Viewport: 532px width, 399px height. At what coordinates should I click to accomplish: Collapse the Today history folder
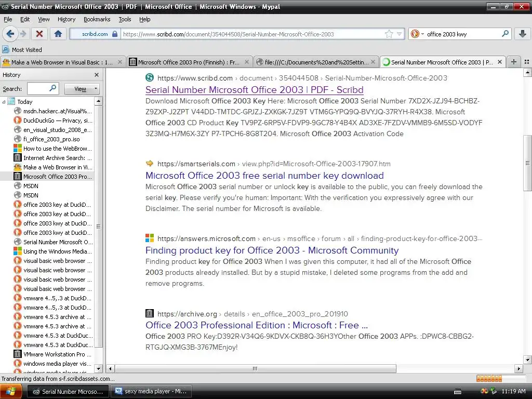click(4, 101)
